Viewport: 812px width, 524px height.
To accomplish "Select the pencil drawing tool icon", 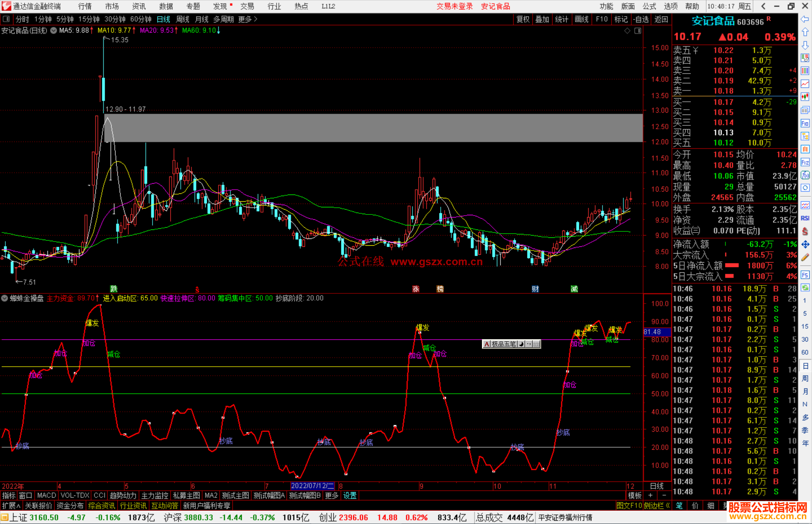I will pos(805,257).
